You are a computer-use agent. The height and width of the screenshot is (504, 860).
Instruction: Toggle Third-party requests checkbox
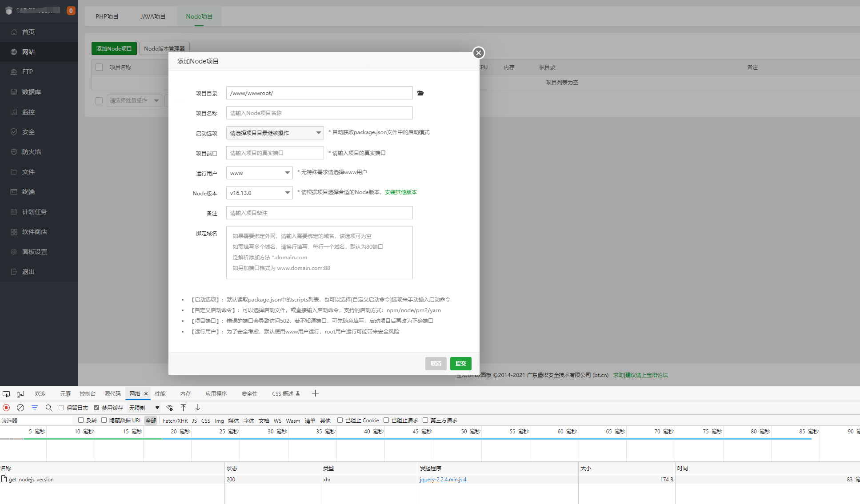425,420
